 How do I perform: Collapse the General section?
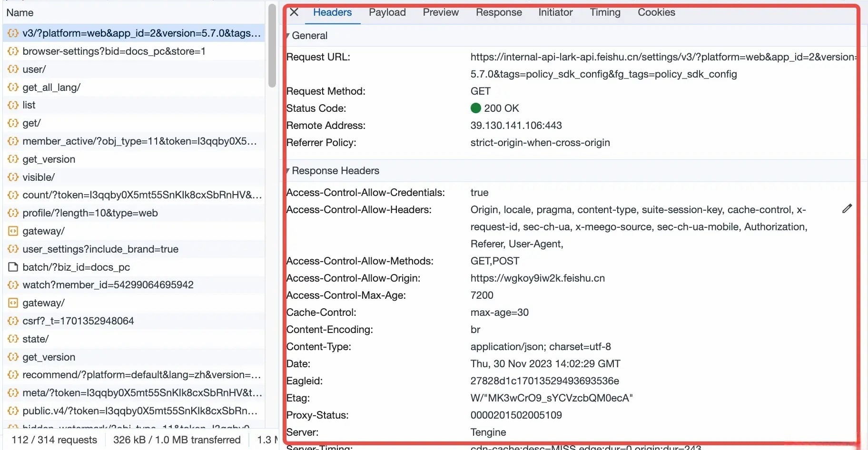(288, 36)
